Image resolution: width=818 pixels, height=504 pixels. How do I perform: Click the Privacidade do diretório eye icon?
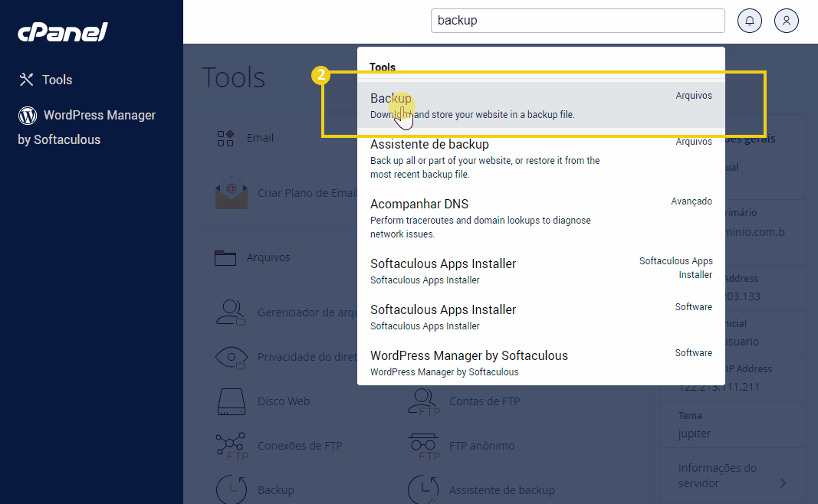231,358
